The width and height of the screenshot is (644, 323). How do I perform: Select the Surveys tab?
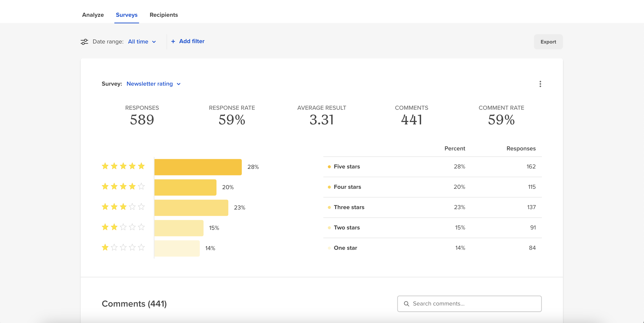tap(126, 15)
